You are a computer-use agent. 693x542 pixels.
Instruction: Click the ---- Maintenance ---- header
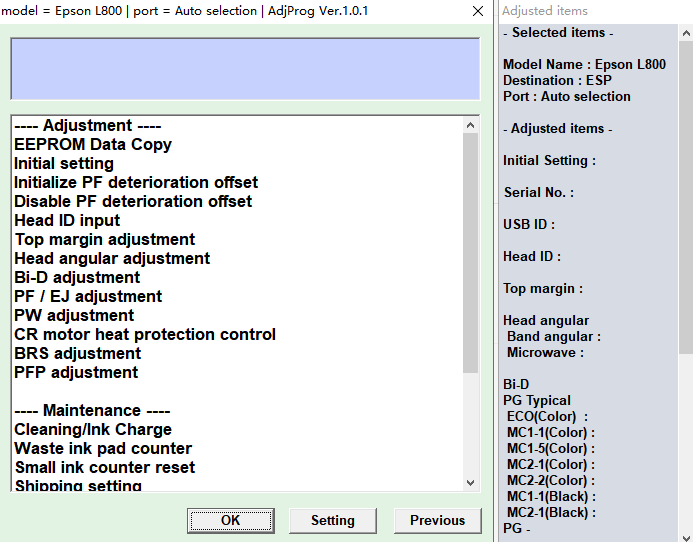pyautogui.click(x=92, y=411)
